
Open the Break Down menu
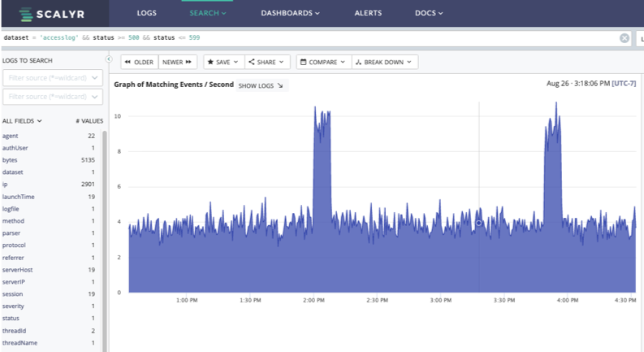(x=386, y=62)
